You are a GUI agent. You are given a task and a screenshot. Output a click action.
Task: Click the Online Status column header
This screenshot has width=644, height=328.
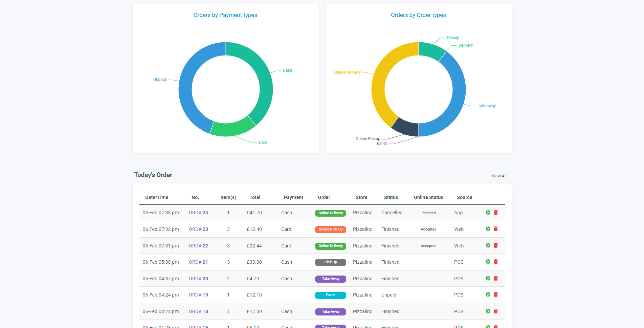(x=428, y=197)
